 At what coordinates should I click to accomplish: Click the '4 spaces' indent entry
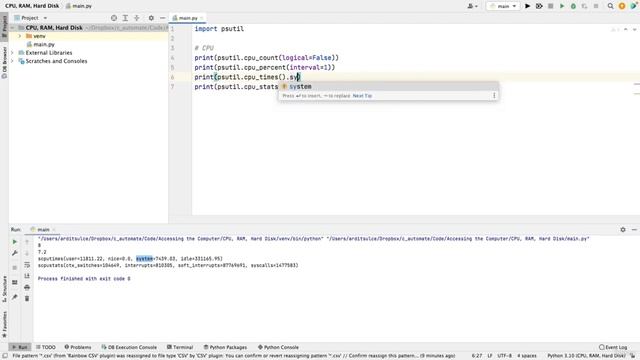527,356
